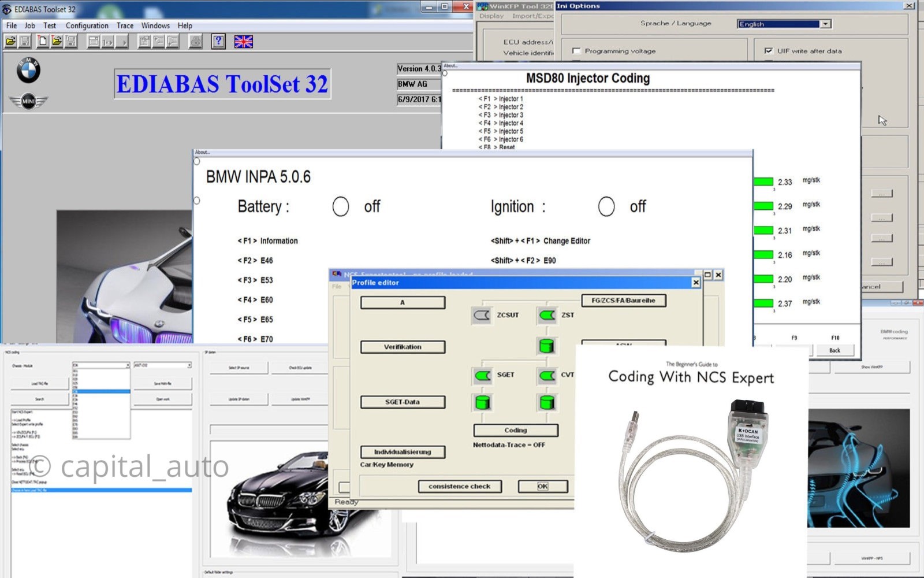Click the UK flag language icon
The height and width of the screenshot is (578, 924).
coord(243,42)
